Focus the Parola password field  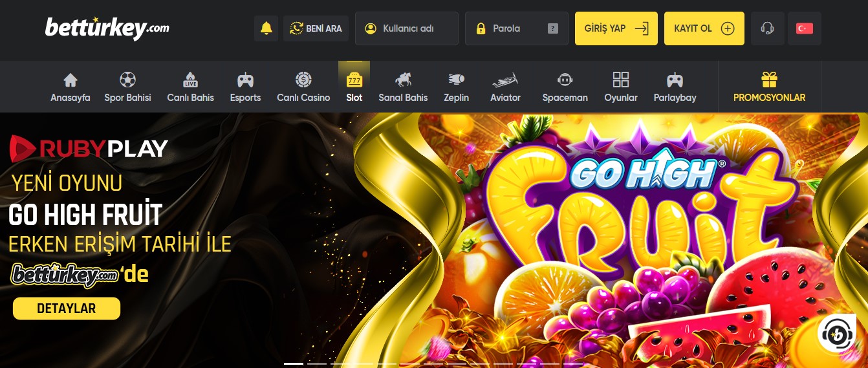click(x=517, y=28)
